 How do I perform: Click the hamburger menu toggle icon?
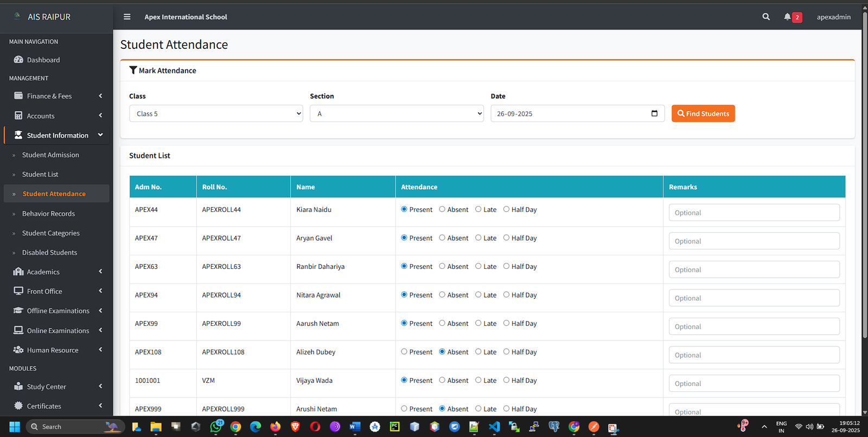[x=127, y=17]
